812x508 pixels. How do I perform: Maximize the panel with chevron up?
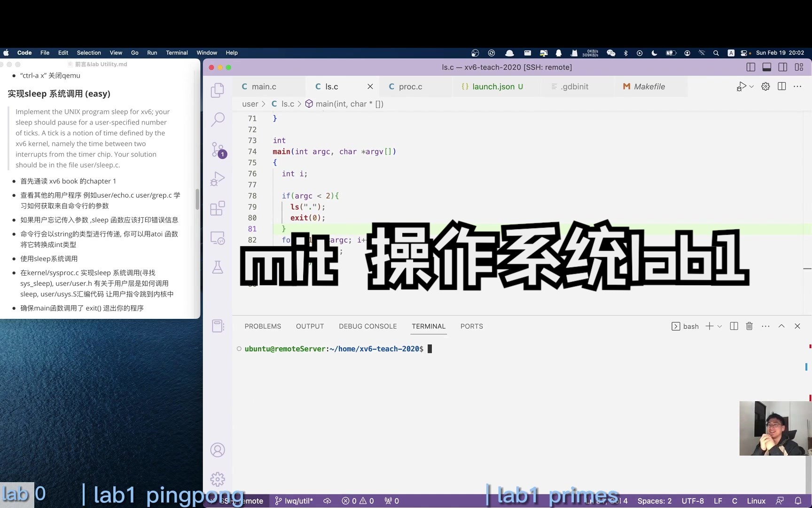click(x=781, y=326)
